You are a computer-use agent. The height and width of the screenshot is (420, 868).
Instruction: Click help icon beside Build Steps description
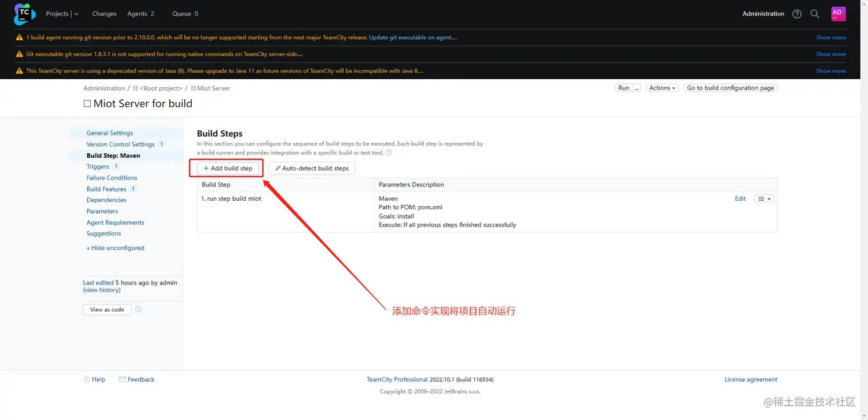(389, 153)
